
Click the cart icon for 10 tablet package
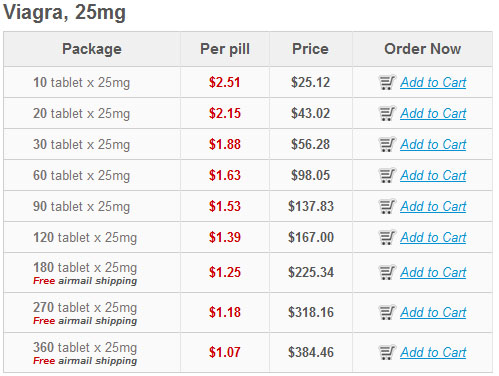pos(387,82)
